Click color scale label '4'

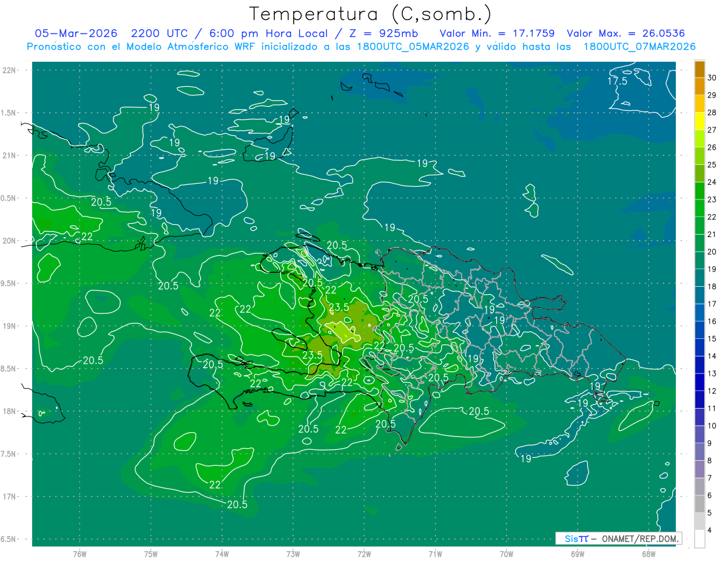coord(710,530)
